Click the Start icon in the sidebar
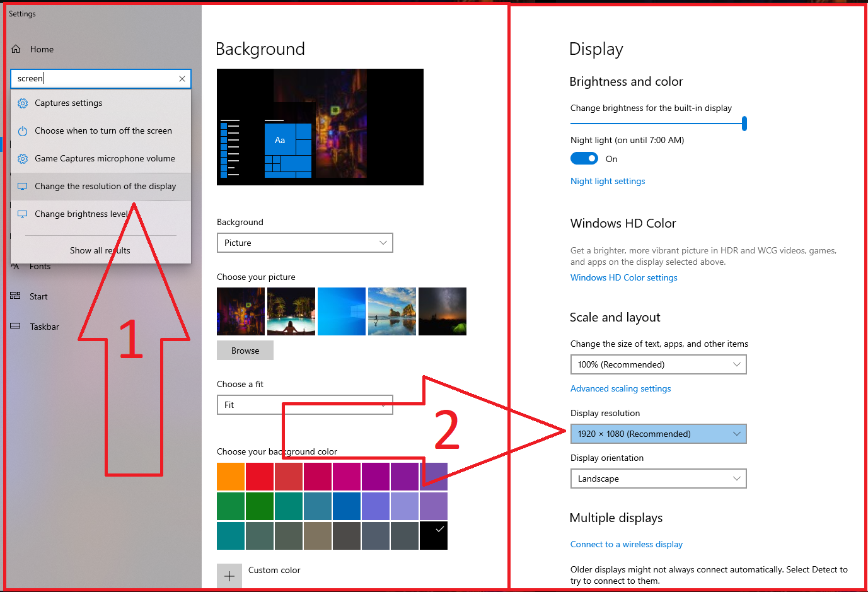This screenshot has width=868, height=592. [x=16, y=296]
